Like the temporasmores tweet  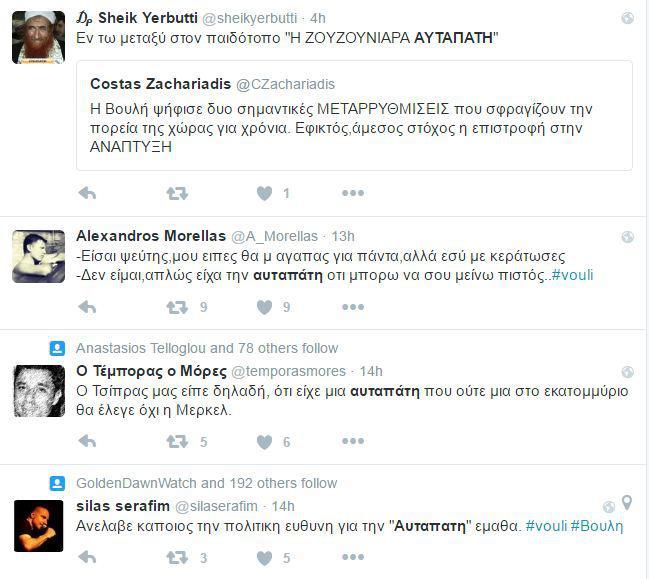(x=264, y=442)
